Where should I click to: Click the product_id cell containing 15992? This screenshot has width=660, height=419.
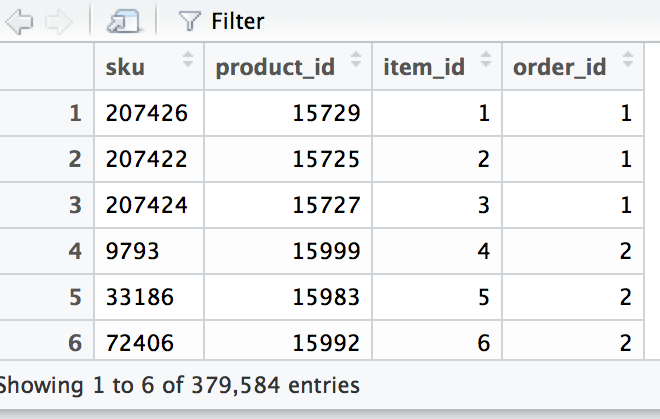tap(326, 343)
